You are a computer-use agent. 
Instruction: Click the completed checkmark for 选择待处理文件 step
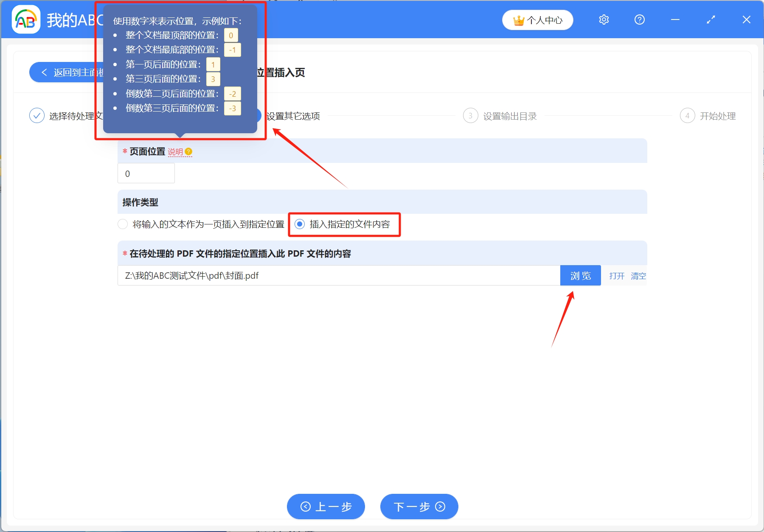tap(37, 115)
